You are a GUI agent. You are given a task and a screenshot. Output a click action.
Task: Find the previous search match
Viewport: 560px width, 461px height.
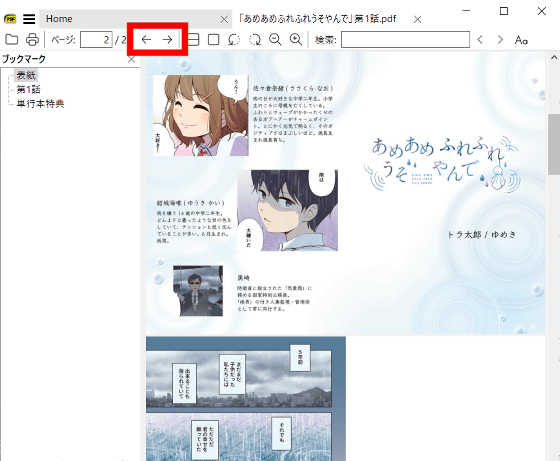480,39
